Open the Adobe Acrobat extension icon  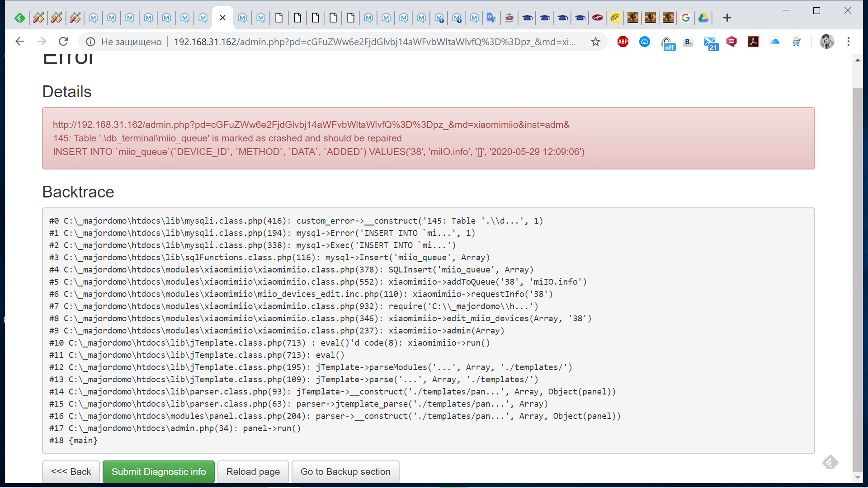(x=753, y=42)
